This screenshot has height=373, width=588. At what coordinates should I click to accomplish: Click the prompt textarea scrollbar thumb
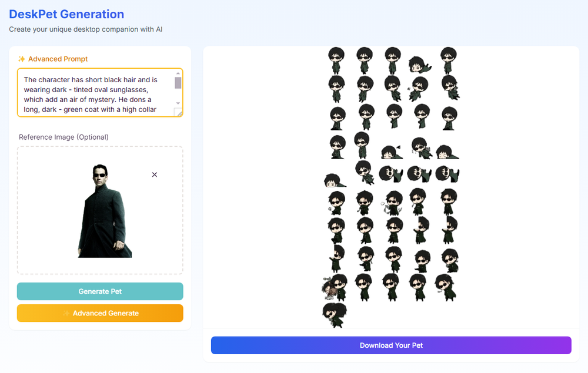[x=178, y=83]
